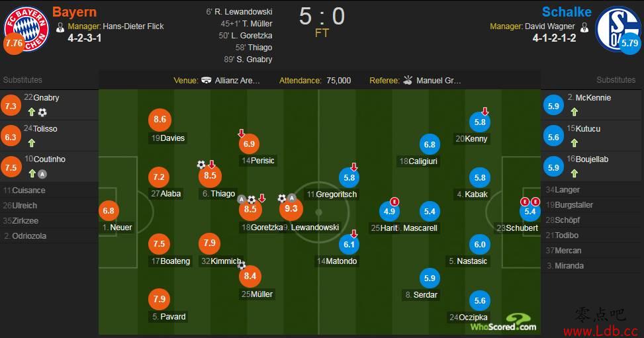Image resolution: width=644 pixels, height=338 pixels.
Task: Click the manager icon beside David Wagner
Action: (x=584, y=28)
